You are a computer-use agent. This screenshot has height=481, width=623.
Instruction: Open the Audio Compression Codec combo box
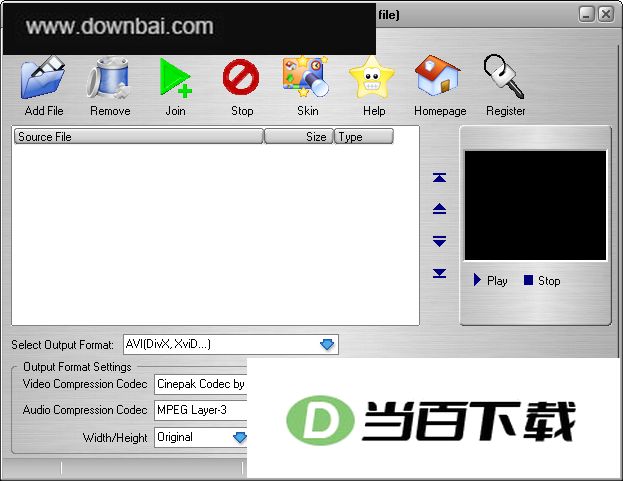[201, 410]
